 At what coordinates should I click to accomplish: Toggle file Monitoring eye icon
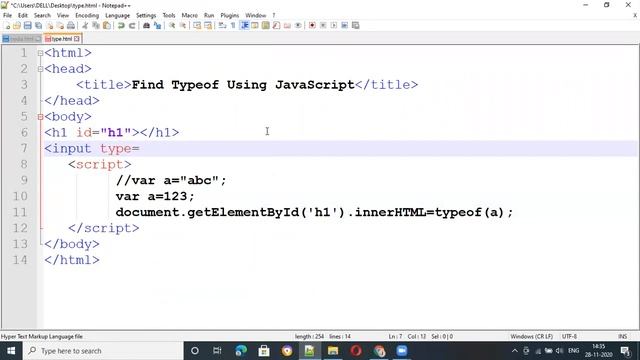tap(298, 26)
